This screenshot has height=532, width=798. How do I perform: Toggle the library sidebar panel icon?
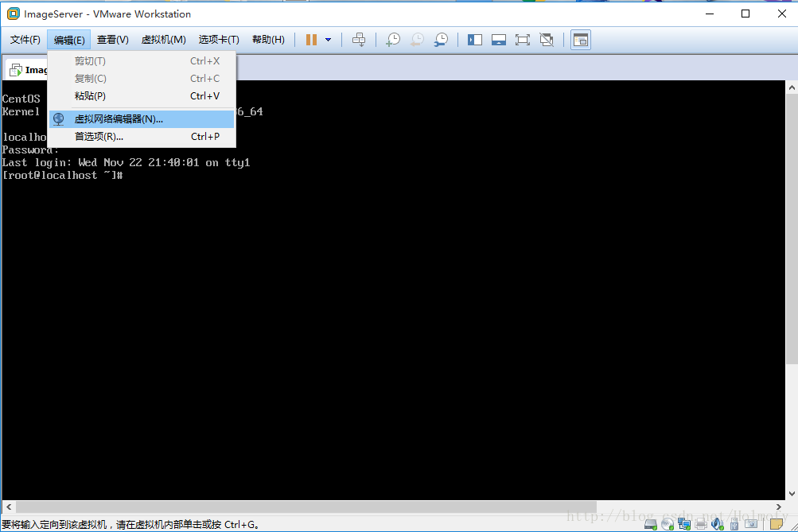475,40
